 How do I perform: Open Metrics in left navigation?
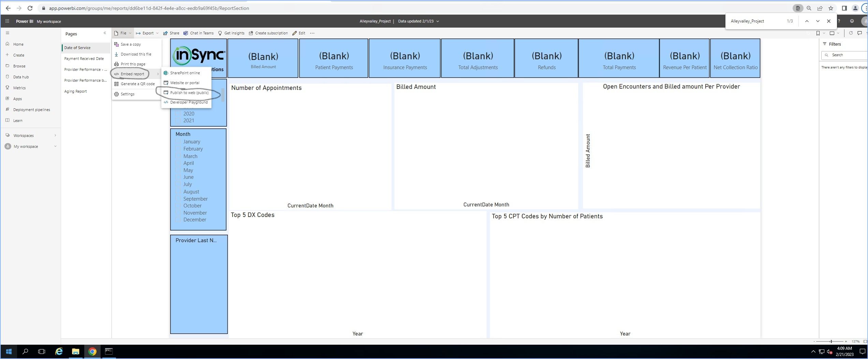19,88
